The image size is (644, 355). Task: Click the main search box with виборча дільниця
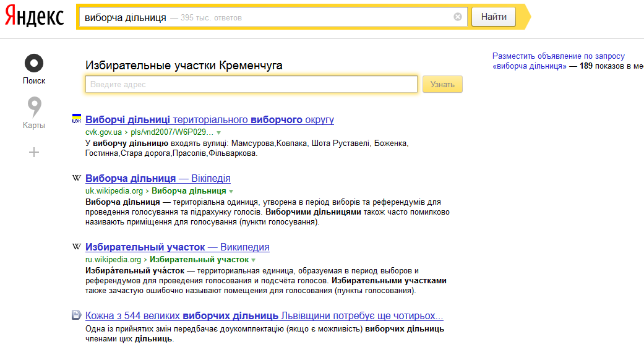click(x=266, y=17)
